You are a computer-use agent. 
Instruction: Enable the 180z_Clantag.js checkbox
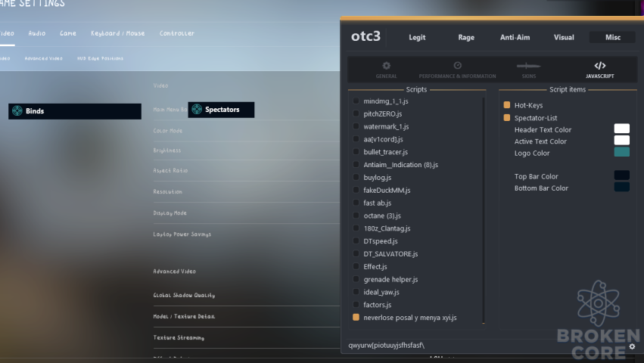pyautogui.click(x=356, y=228)
